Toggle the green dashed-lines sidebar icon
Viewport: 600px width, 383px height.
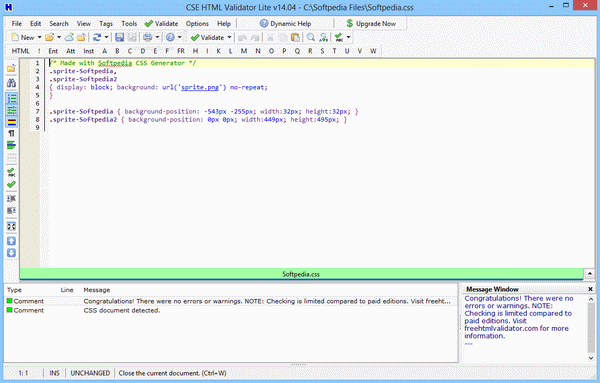click(x=11, y=111)
